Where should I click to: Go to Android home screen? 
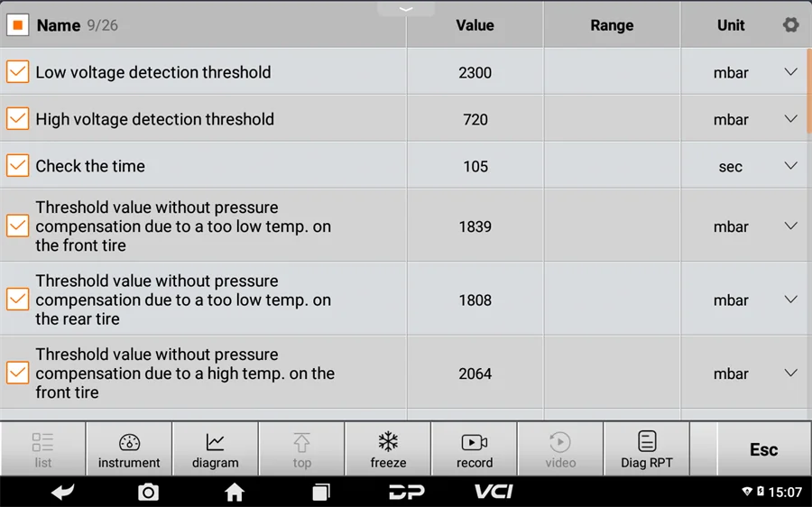(235, 492)
